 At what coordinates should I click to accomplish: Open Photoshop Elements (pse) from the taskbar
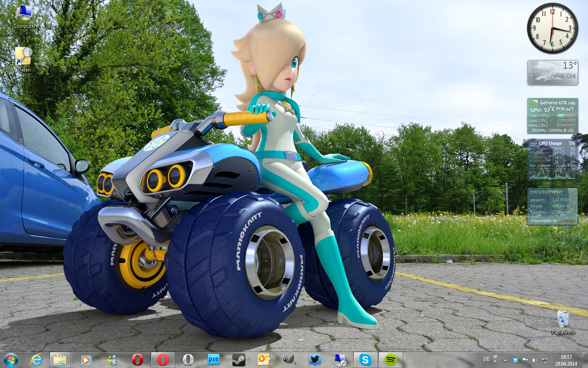pos(214,360)
